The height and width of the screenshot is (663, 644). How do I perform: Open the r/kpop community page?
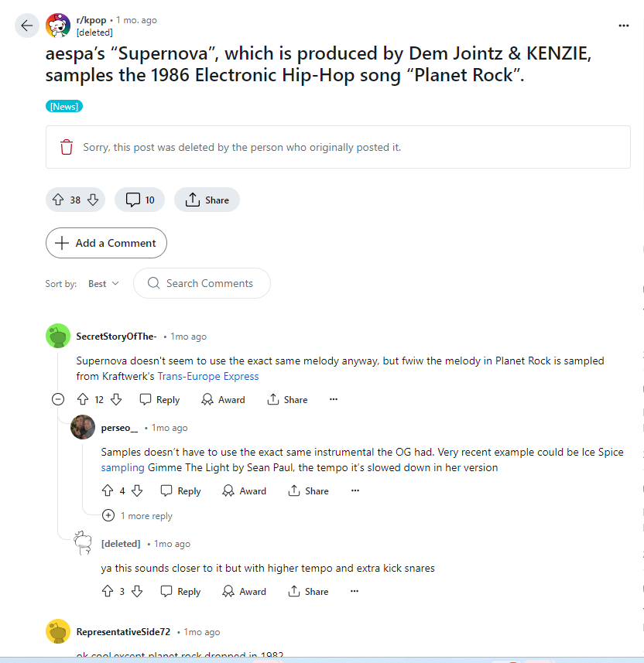click(x=92, y=19)
